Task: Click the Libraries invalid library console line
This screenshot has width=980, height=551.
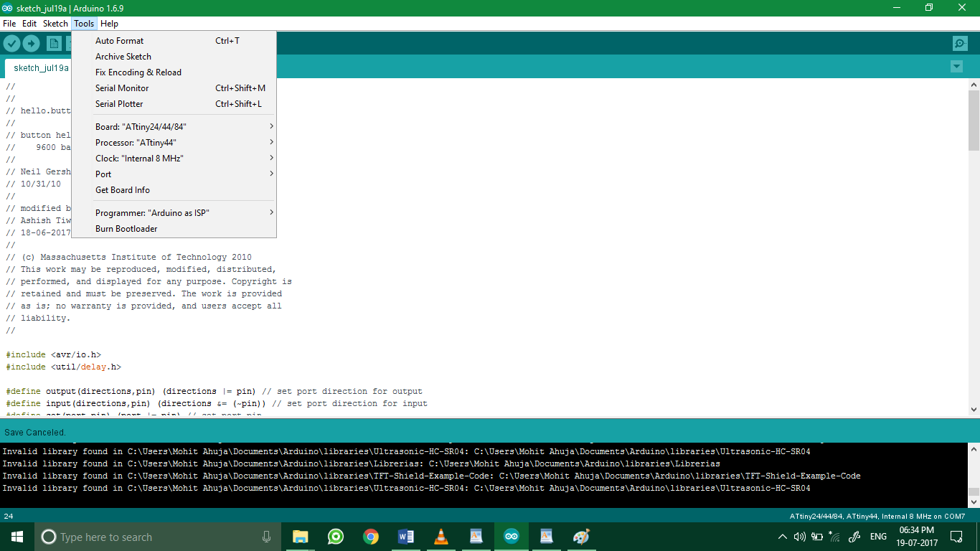Action: coord(361,464)
